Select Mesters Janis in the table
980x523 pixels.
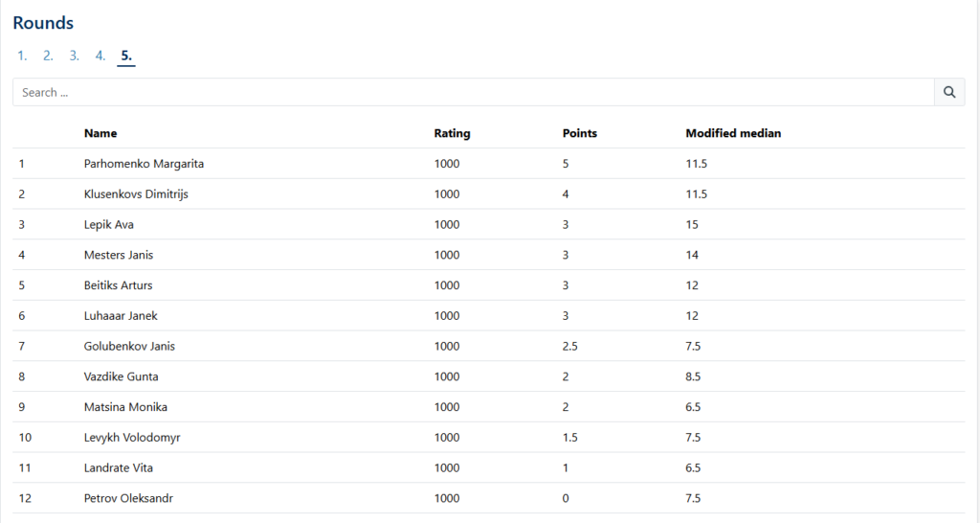119,255
